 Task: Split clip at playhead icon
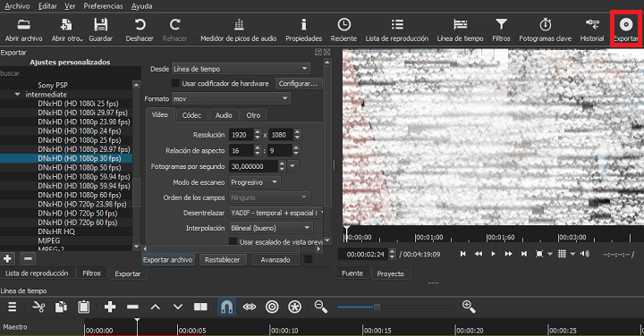(200, 307)
